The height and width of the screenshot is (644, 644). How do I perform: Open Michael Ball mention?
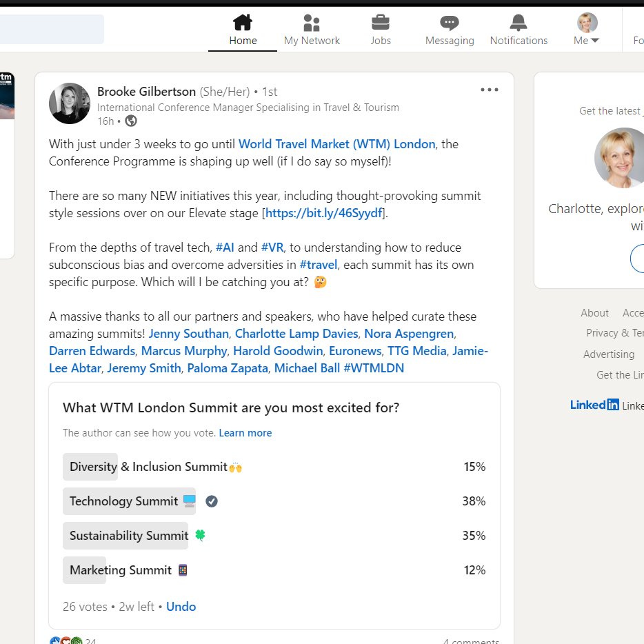[307, 368]
